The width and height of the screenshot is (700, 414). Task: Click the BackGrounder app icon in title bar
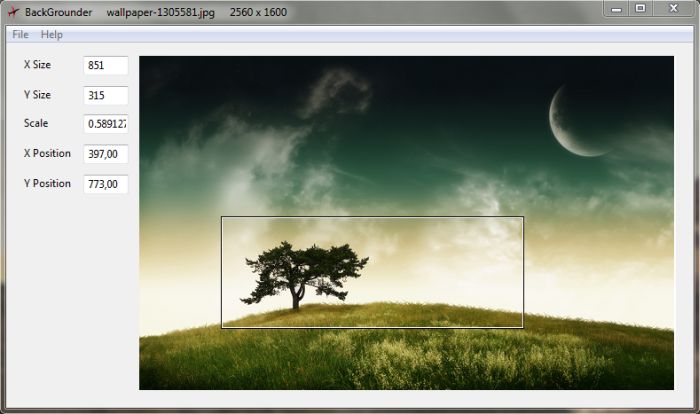[x=13, y=12]
